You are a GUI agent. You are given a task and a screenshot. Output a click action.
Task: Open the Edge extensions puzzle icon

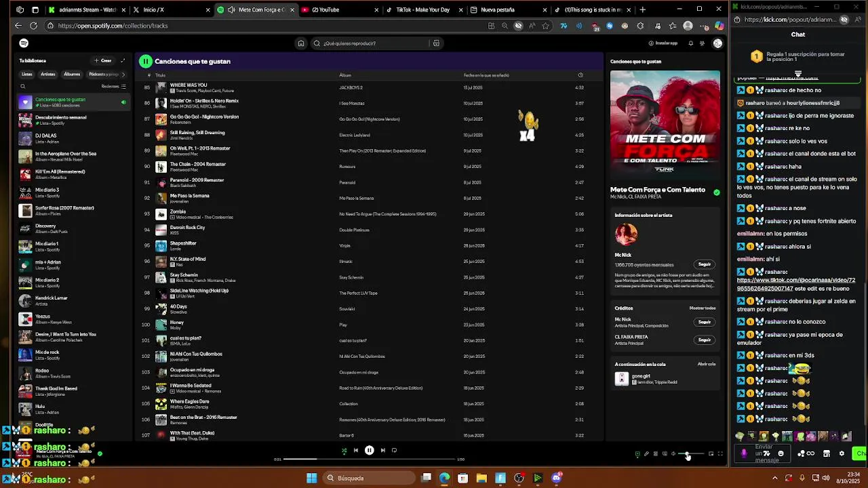(x=640, y=26)
